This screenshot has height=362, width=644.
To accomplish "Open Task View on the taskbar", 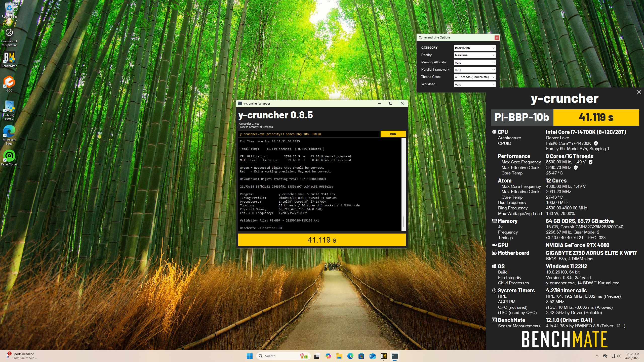I will click(x=317, y=356).
